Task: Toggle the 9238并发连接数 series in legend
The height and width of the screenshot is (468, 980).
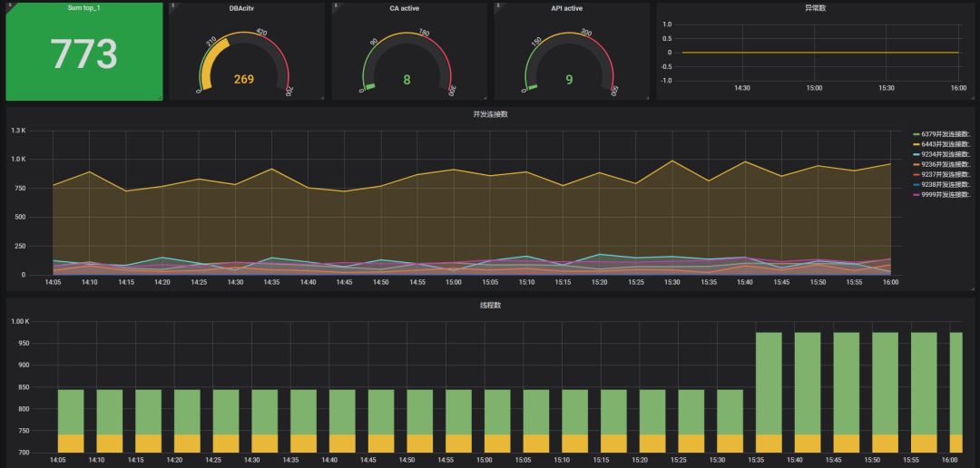Action: tap(946, 184)
